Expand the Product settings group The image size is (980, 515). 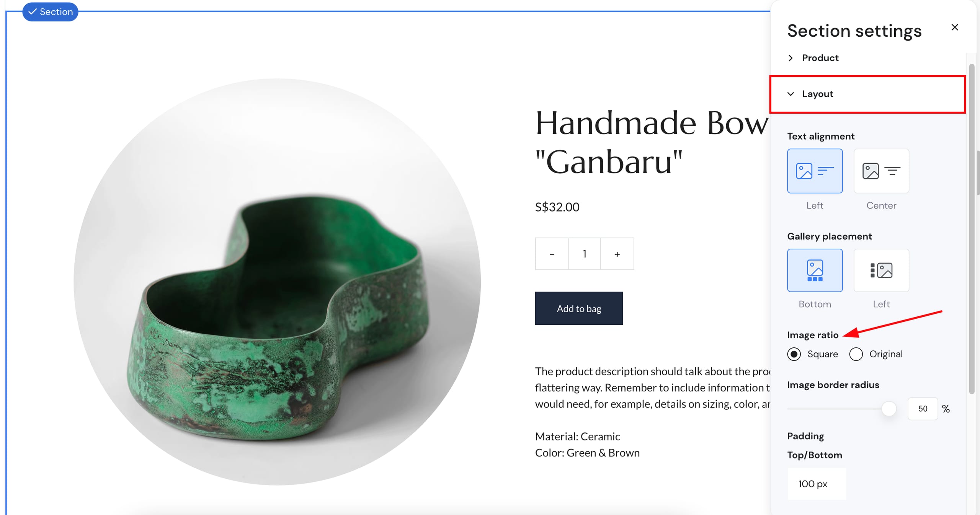point(867,58)
